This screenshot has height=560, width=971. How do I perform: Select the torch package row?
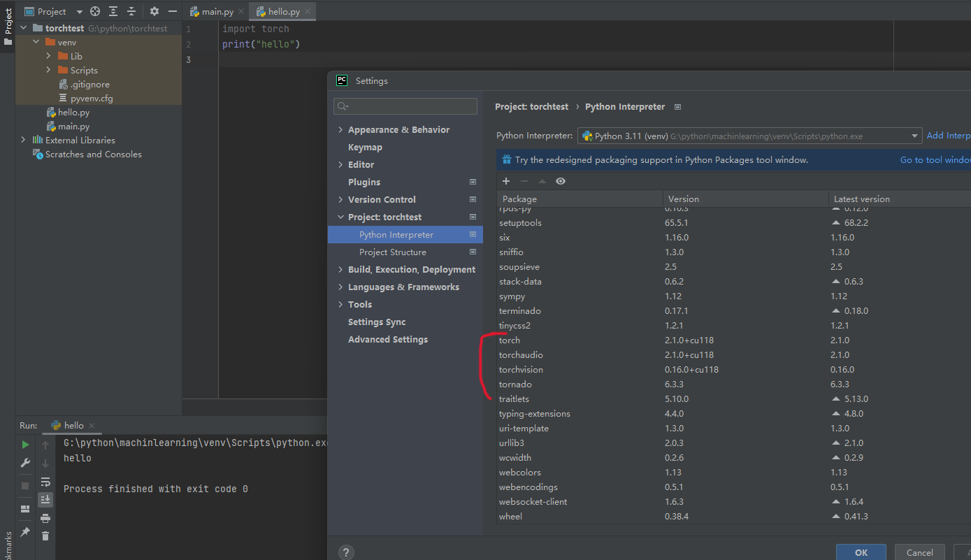click(734, 340)
